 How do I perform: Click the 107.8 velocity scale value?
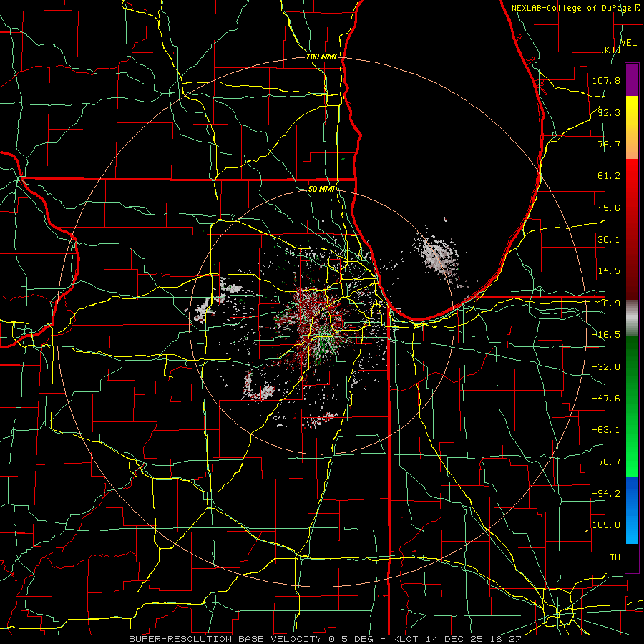[606, 80]
